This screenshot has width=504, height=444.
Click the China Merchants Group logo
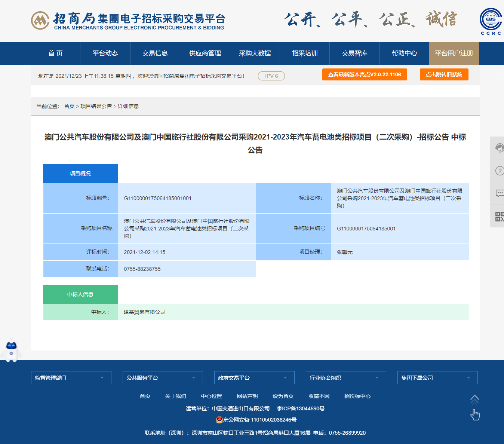point(40,21)
